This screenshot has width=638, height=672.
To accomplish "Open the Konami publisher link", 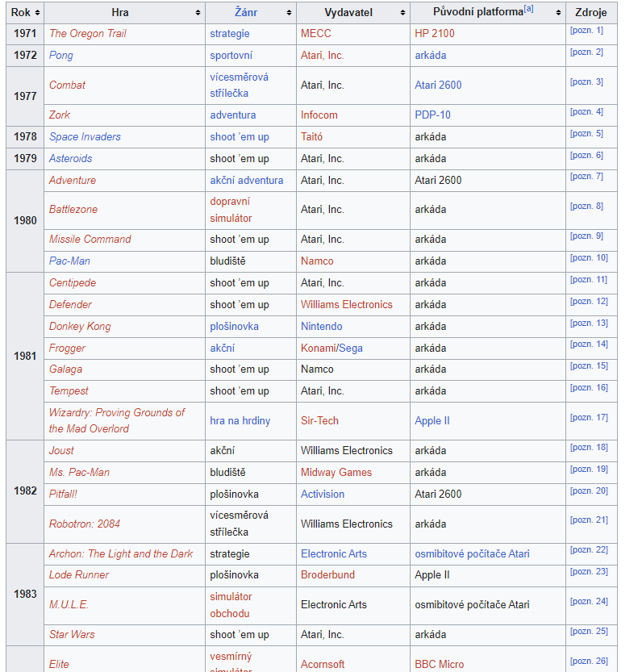I will (319, 348).
